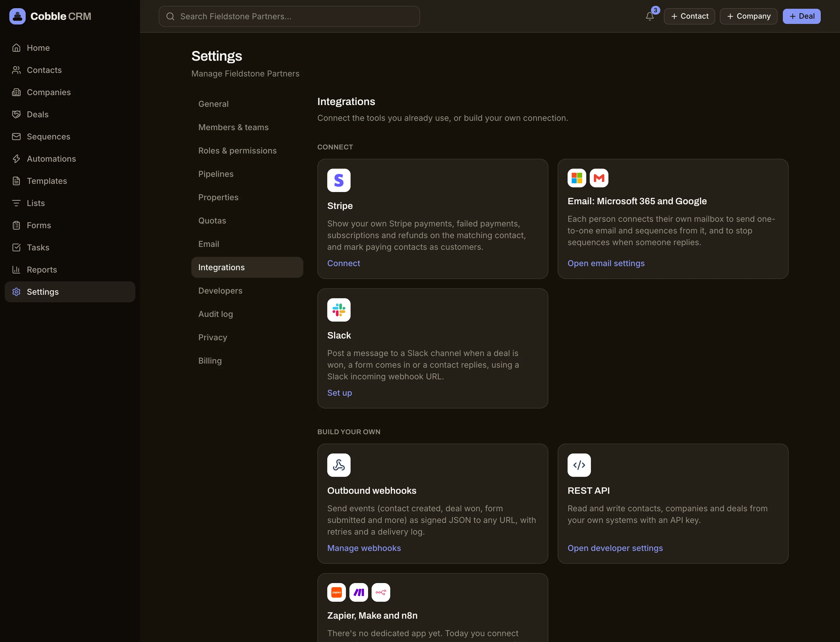The width and height of the screenshot is (840, 642).
Task: Open Templates in sidebar
Action: (x=70, y=181)
